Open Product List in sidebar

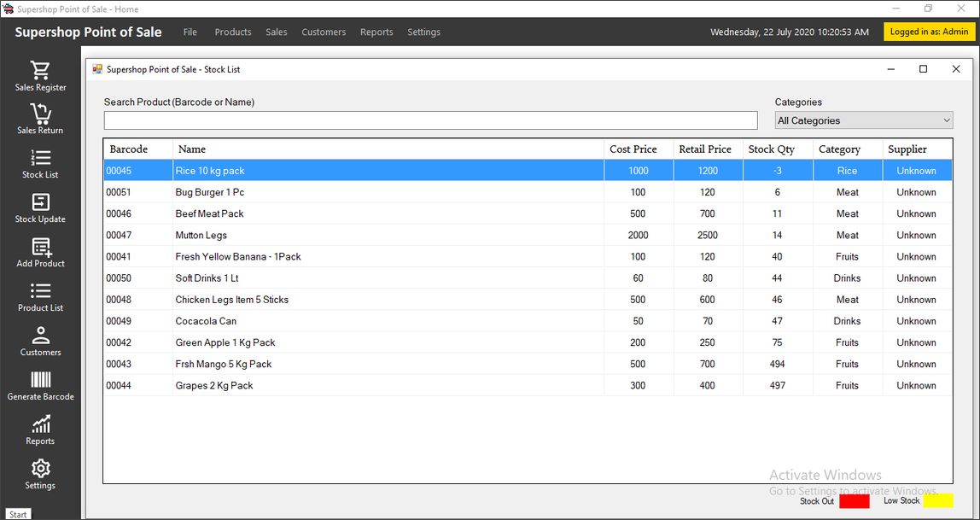tap(40, 297)
